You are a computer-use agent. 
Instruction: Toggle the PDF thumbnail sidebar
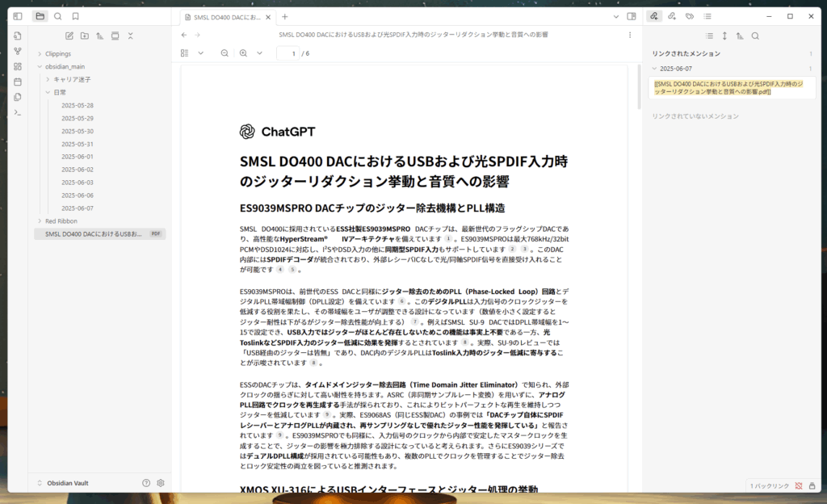tap(185, 53)
